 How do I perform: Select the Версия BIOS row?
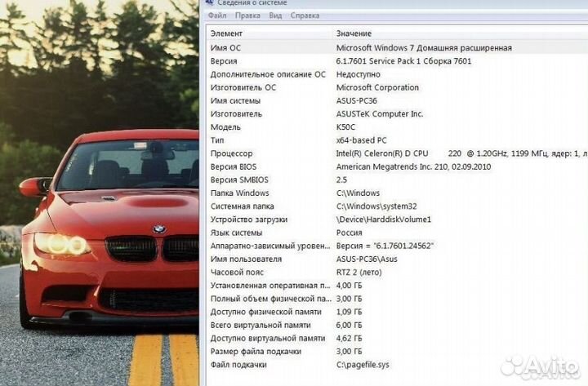[x=398, y=166]
